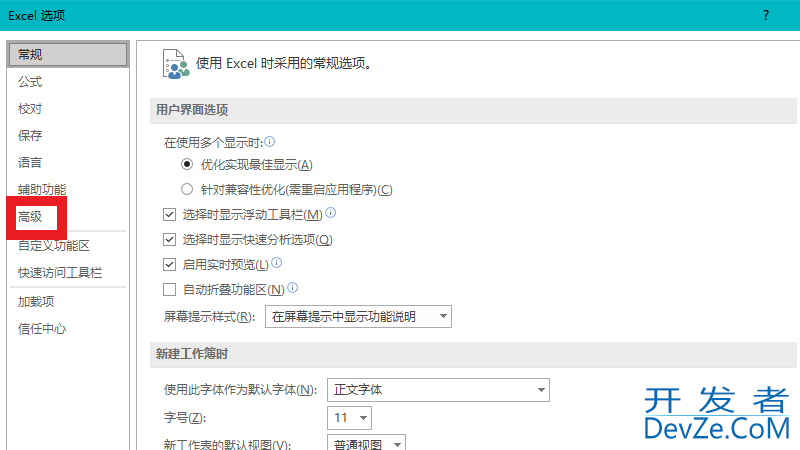Open the 普通视图 default view dropdown
The height and width of the screenshot is (450, 800).
[x=366, y=443]
